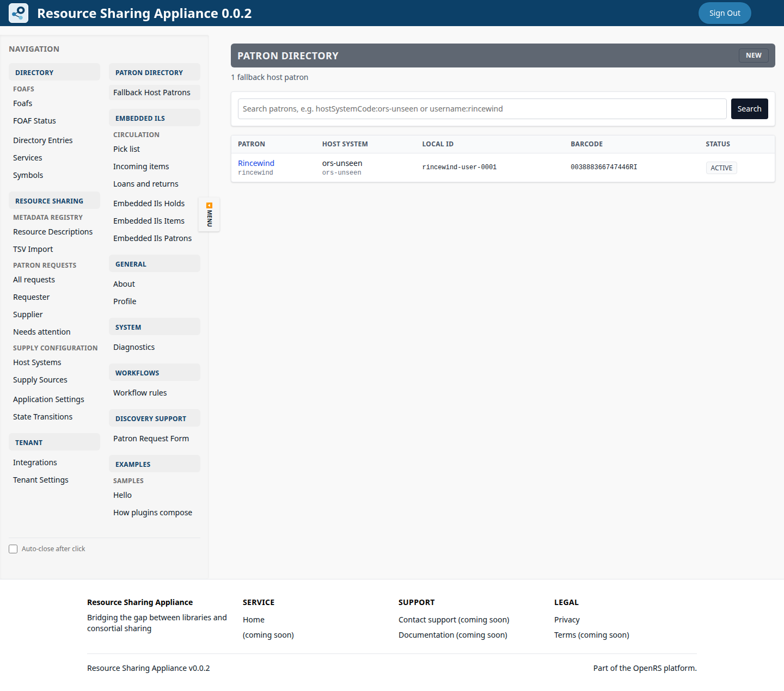The image size is (784, 691).
Task: Go to Incoming items
Action: 141,166
